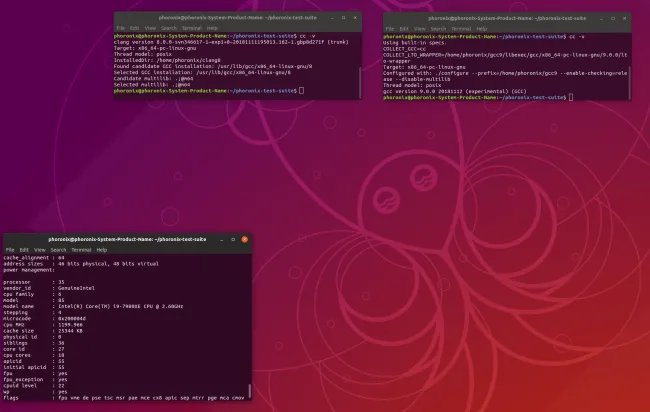Close the gcc terminal window
Screen dimensions: 650x412
[x=624, y=18]
